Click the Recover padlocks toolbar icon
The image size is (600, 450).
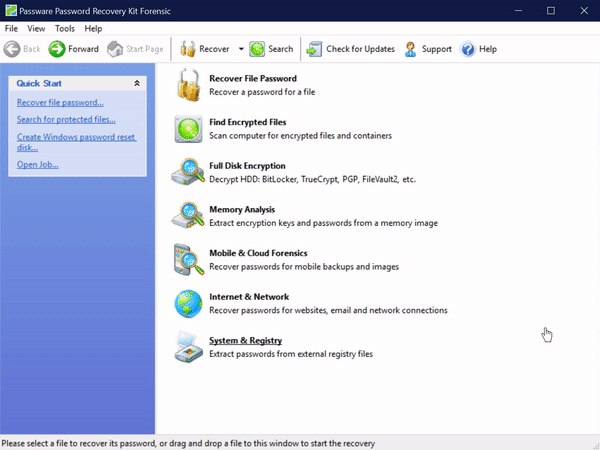point(188,49)
